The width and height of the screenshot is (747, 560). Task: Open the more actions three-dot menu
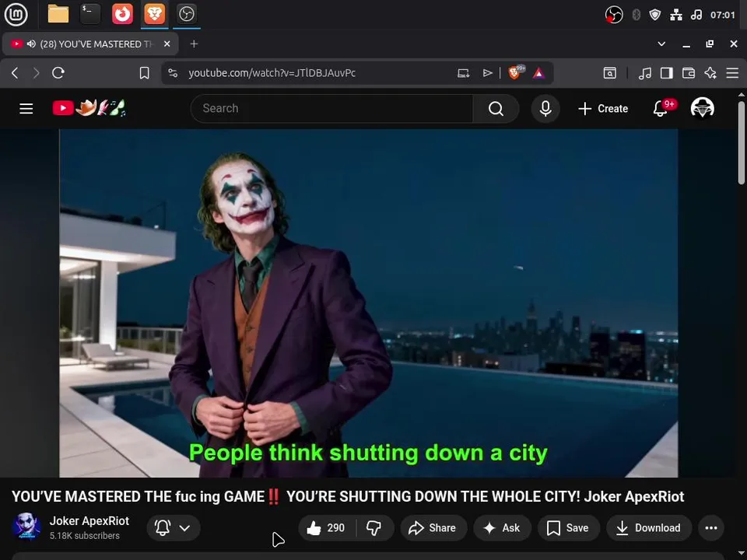710,527
